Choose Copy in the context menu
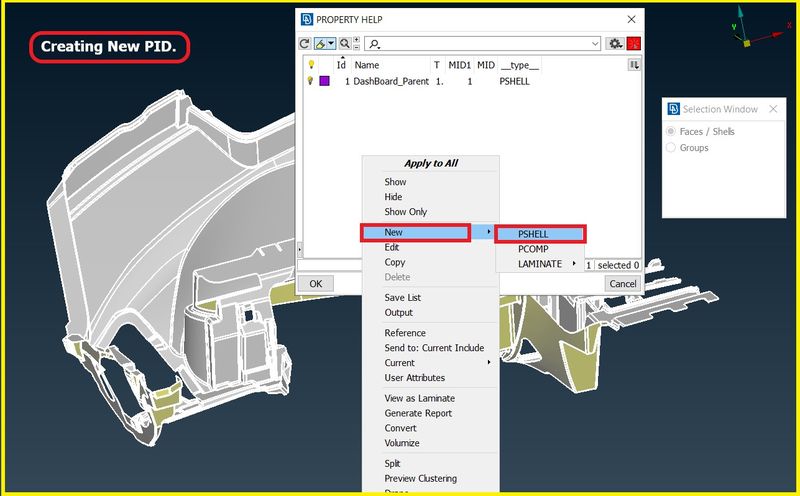 (x=395, y=262)
